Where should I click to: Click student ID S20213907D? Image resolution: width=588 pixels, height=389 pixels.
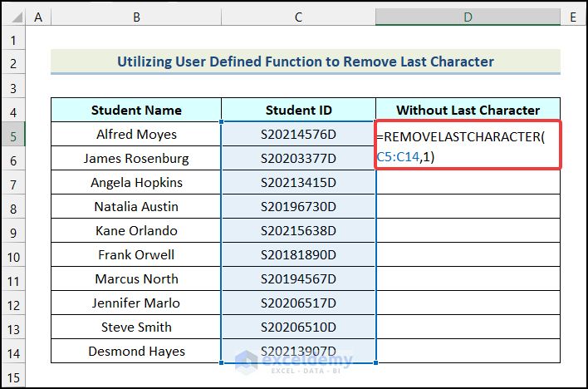point(298,351)
